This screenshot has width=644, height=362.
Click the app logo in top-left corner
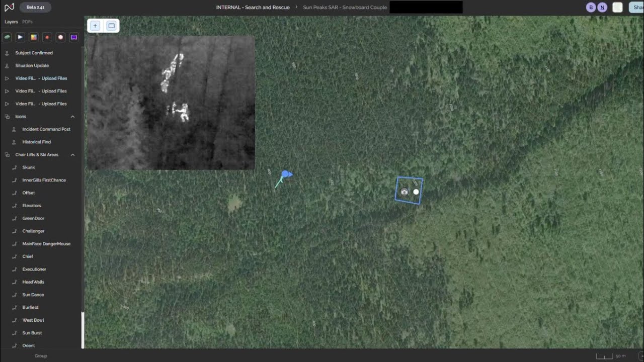9,8
